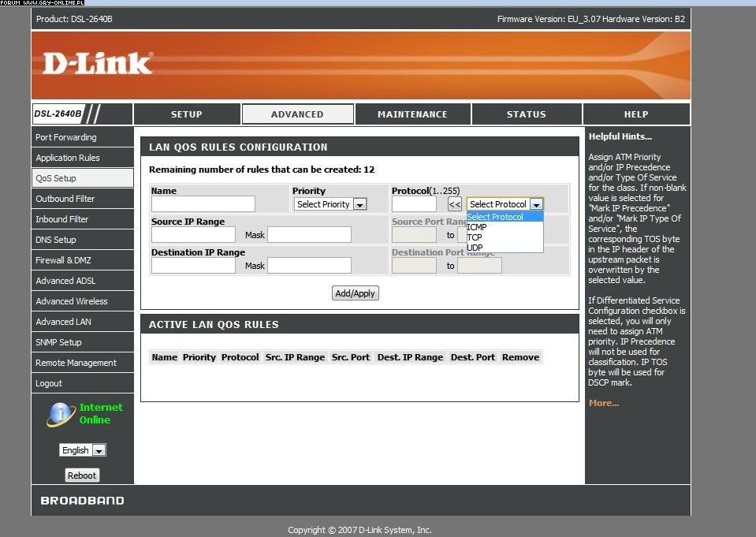Open DNS Setup in the sidebar
The height and width of the screenshot is (537, 756).
click(83, 240)
